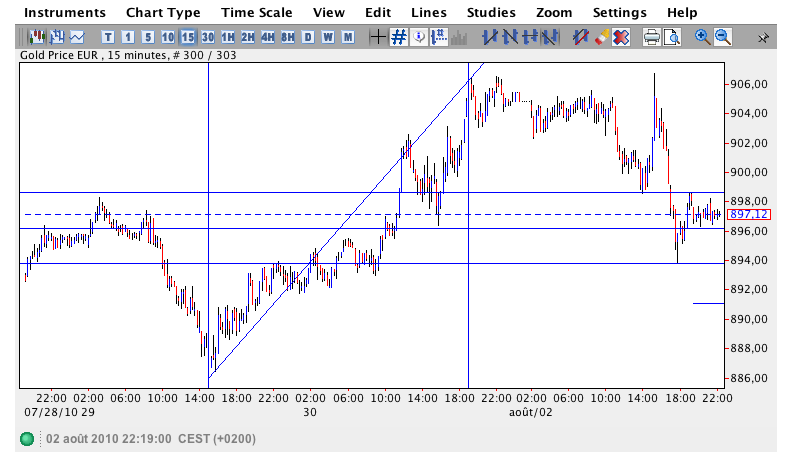Switch to the line chart icon
Image resolution: width=785 pixels, height=455 pixels.
pos(76,37)
